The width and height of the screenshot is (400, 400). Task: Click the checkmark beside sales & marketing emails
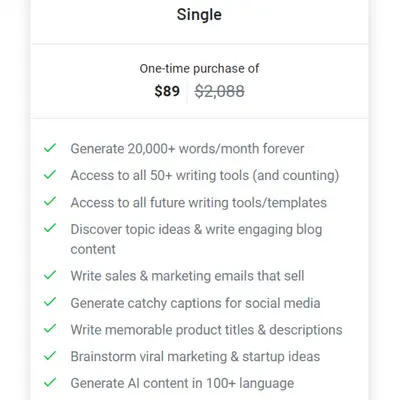click(x=50, y=275)
